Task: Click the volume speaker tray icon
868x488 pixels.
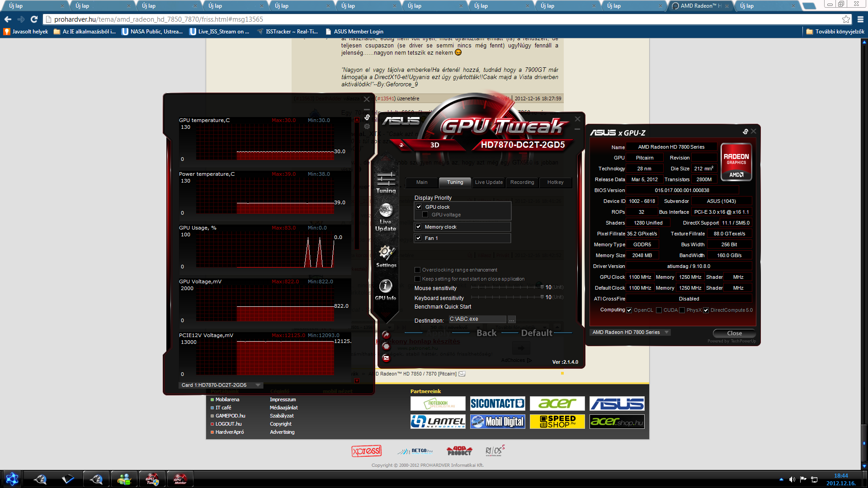Action: point(792,479)
